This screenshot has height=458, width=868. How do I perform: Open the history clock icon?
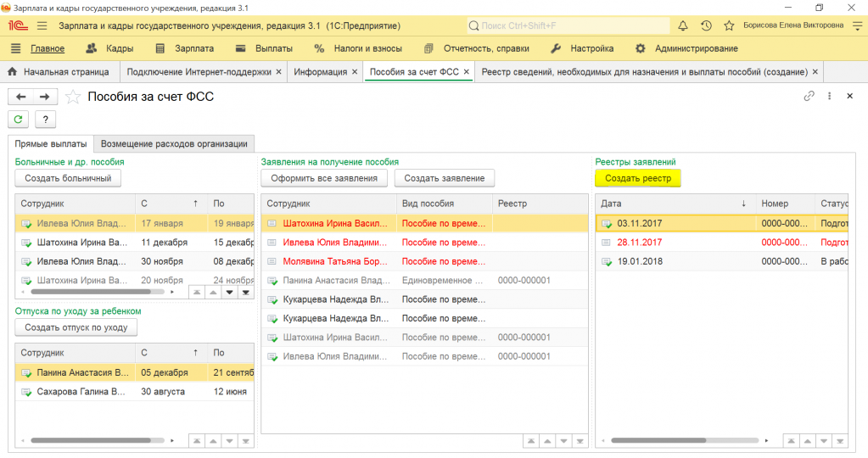point(706,25)
